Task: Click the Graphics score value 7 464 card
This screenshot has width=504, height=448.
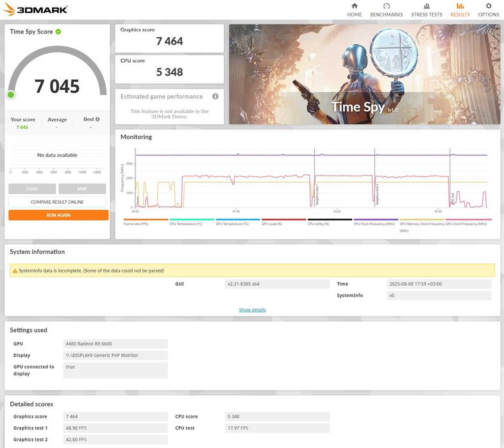Action: 169,38
